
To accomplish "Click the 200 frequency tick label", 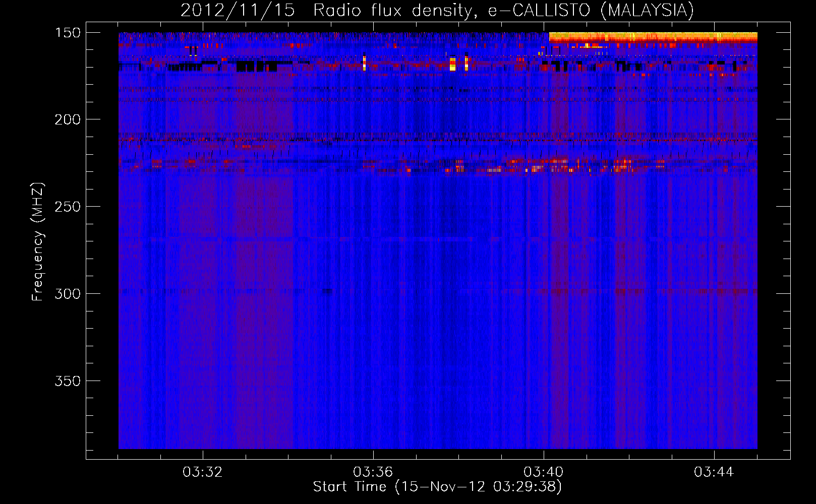I will tap(68, 119).
